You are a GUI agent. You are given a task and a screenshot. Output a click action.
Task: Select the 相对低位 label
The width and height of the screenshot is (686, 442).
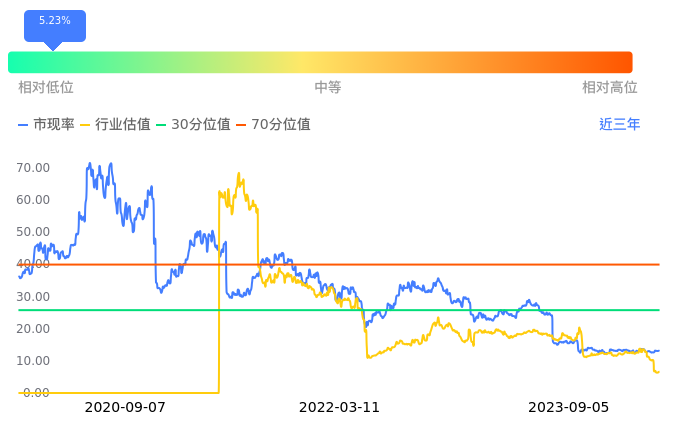[x=46, y=88]
